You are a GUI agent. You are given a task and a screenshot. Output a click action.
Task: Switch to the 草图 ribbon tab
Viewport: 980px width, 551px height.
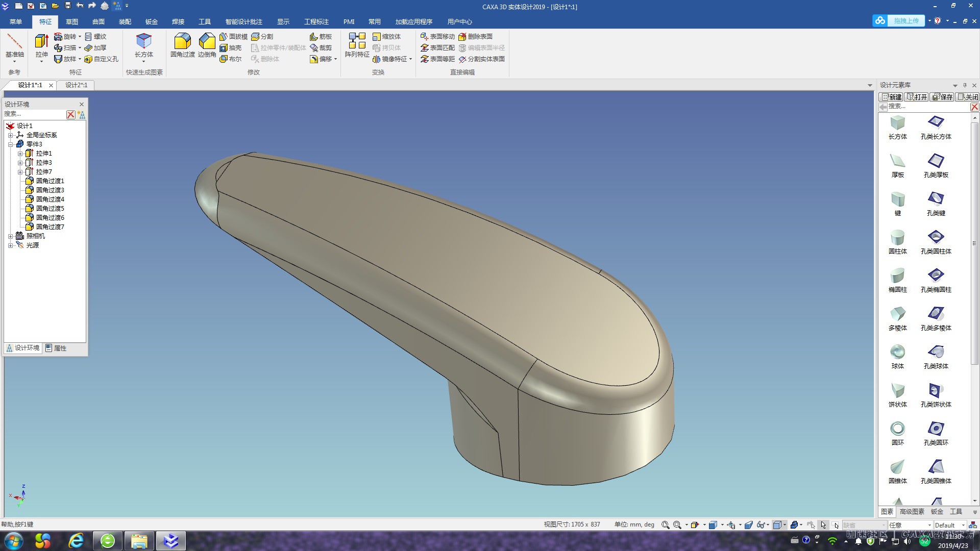click(72, 21)
